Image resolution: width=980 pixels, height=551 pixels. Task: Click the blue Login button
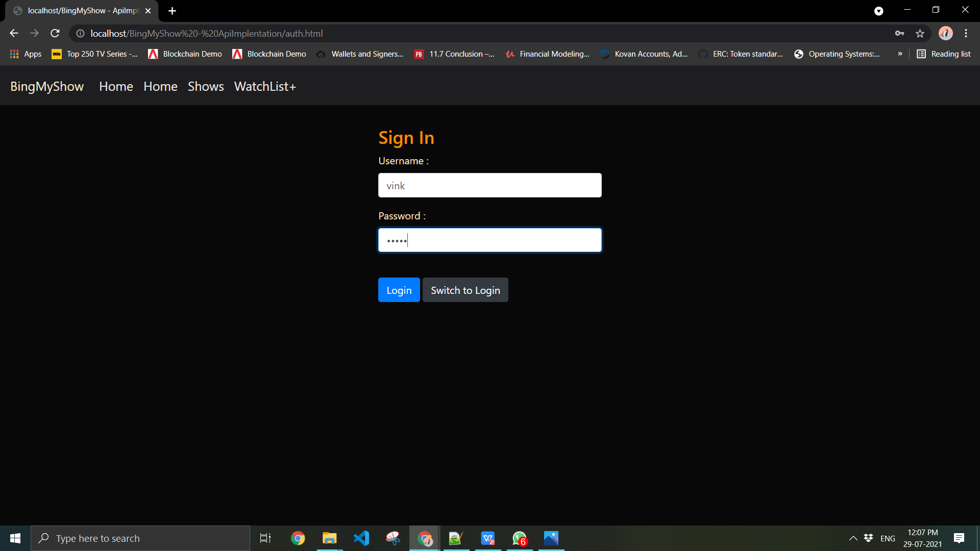[x=399, y=290]
